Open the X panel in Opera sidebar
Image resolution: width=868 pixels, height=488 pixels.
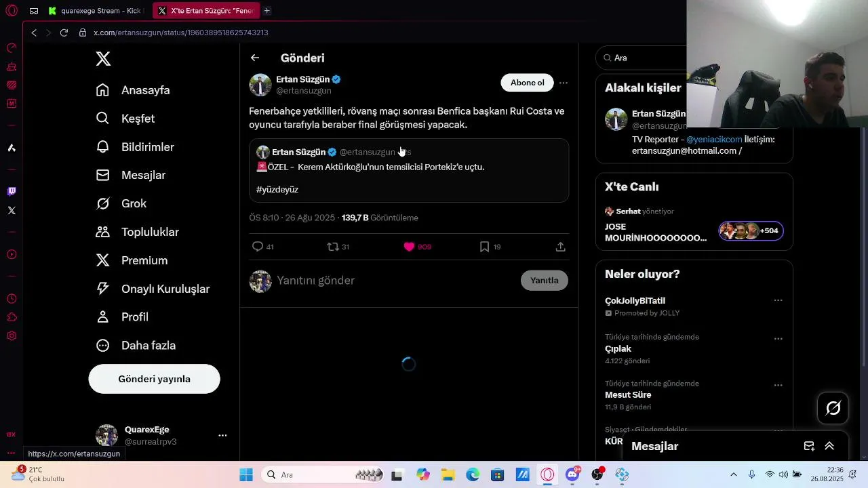pyautogui.click(x=12, y=210)
